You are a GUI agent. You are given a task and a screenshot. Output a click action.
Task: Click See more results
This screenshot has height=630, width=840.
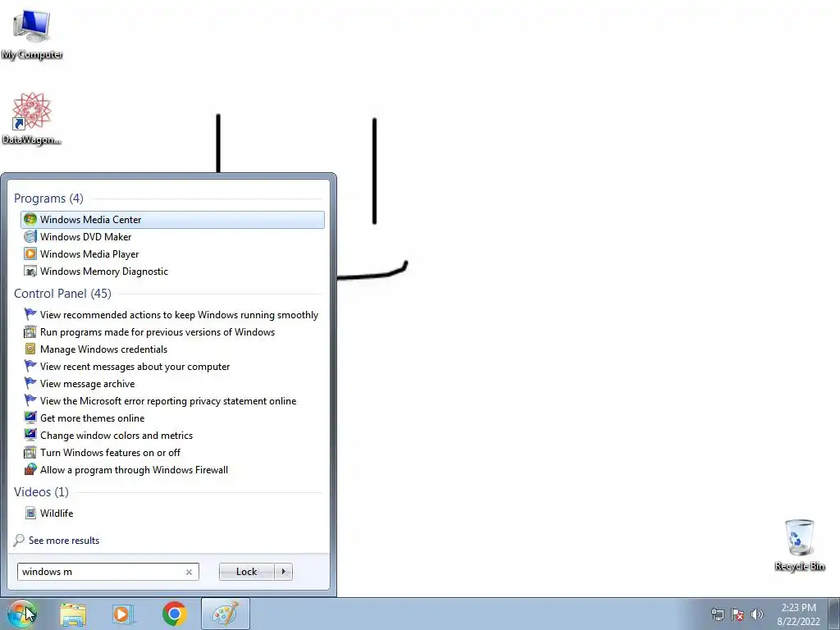pyautogui.click(x=64, y=541)
